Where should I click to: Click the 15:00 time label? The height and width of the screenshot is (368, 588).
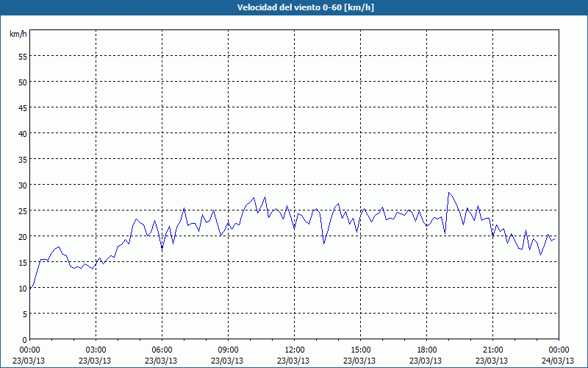point(360,350)
